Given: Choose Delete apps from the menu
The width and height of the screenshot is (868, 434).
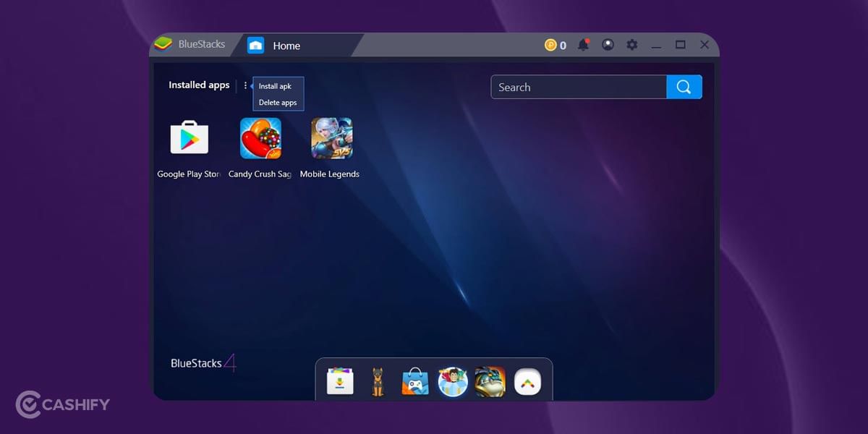Looking at the screenshot, I should point(278,103).
